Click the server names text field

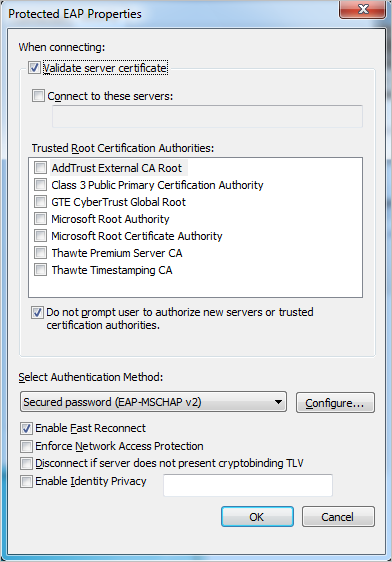tap(207, 116)
